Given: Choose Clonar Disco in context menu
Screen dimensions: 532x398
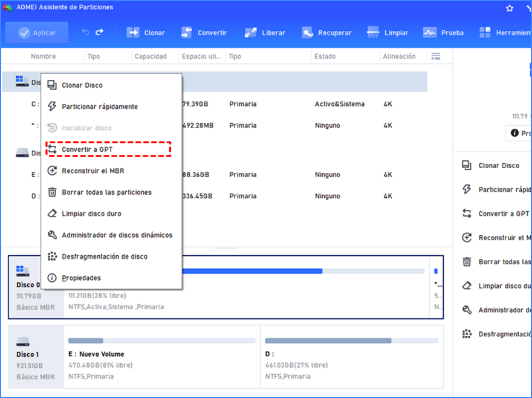Looking at the screenshot, I should pos(111,85).
